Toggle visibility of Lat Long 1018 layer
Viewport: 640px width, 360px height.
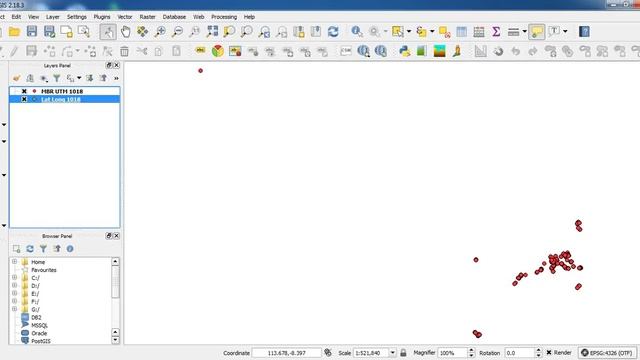(x=24, y=99)
